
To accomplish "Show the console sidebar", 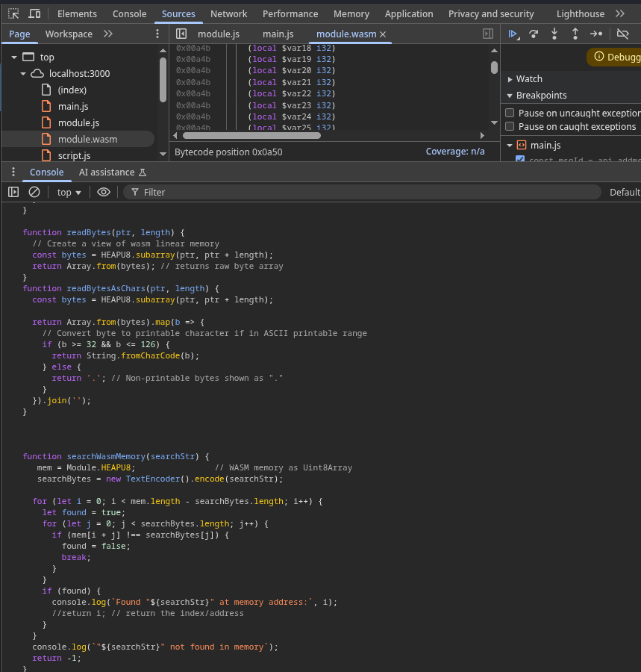I will 13,192.
